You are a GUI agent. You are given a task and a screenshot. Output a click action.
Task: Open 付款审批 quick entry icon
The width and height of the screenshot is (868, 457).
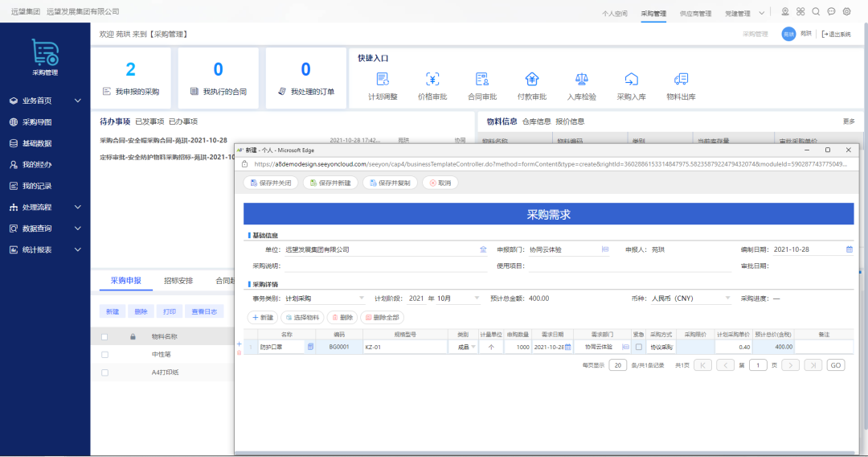pyautogui.click(x=532, y=79)
